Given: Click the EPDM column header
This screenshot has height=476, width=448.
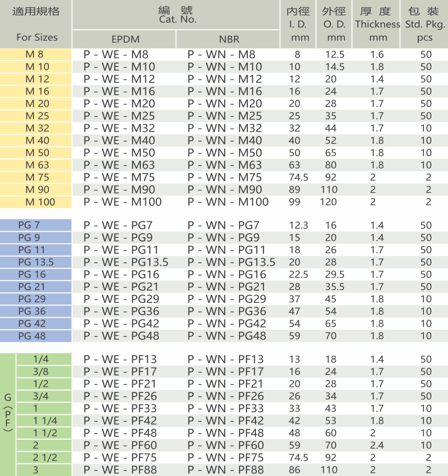Looking at the screenshot, I should [125, 39].
